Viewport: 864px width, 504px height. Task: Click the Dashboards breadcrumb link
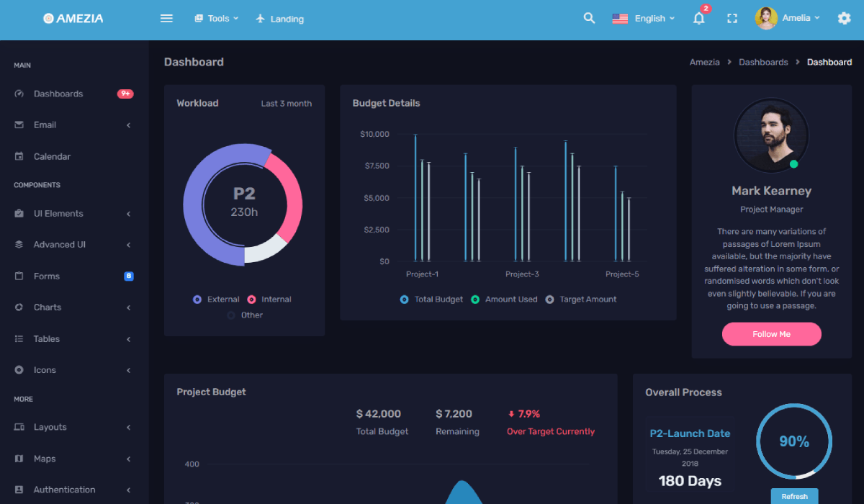click(762, 62)
